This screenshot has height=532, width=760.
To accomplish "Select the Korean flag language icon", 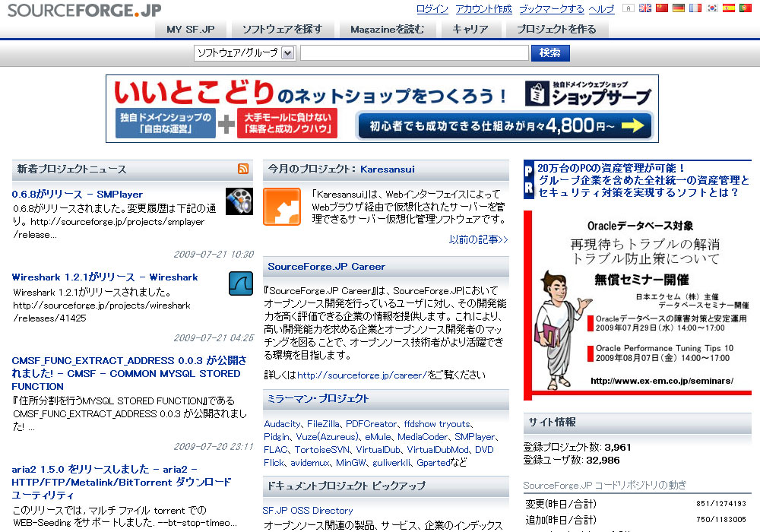I will coord(712,8).
